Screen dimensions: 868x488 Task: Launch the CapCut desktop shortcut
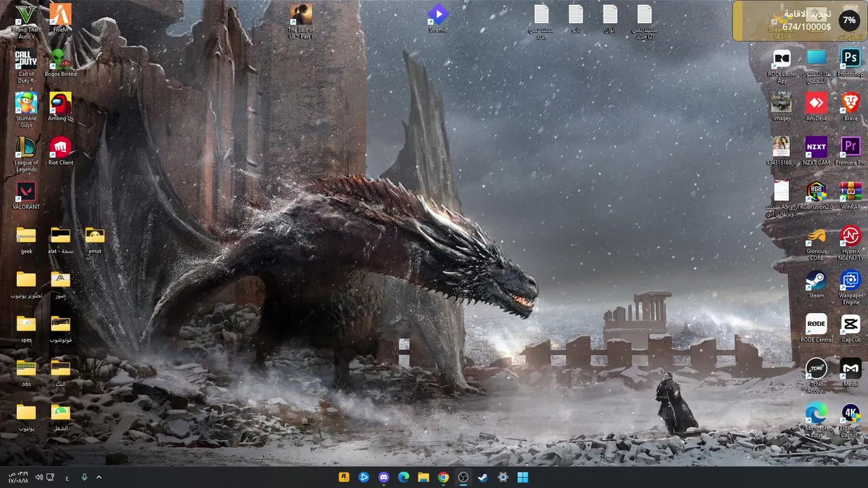(x=850, y=328)
